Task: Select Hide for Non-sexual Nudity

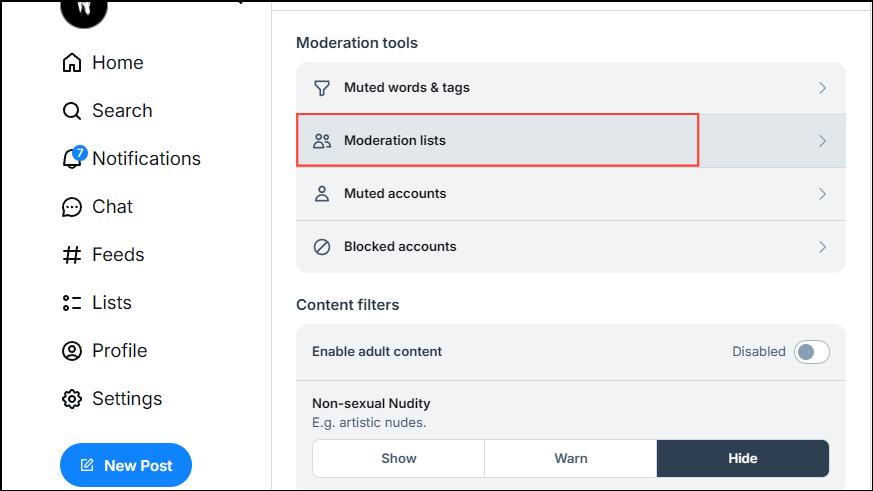Action: [742, 459]
